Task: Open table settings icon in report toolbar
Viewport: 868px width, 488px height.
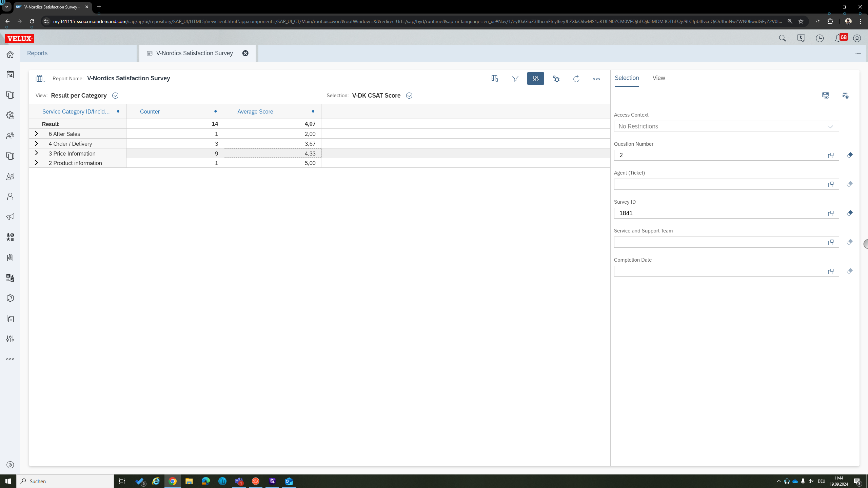Action: click(x=495, y=79)
